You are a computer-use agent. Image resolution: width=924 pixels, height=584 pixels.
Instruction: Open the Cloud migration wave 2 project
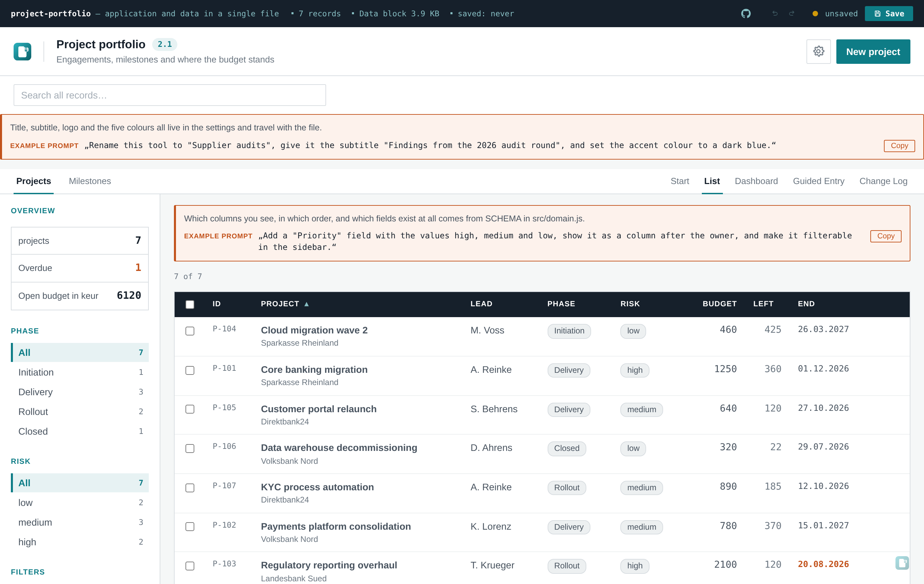pos(314,330)
